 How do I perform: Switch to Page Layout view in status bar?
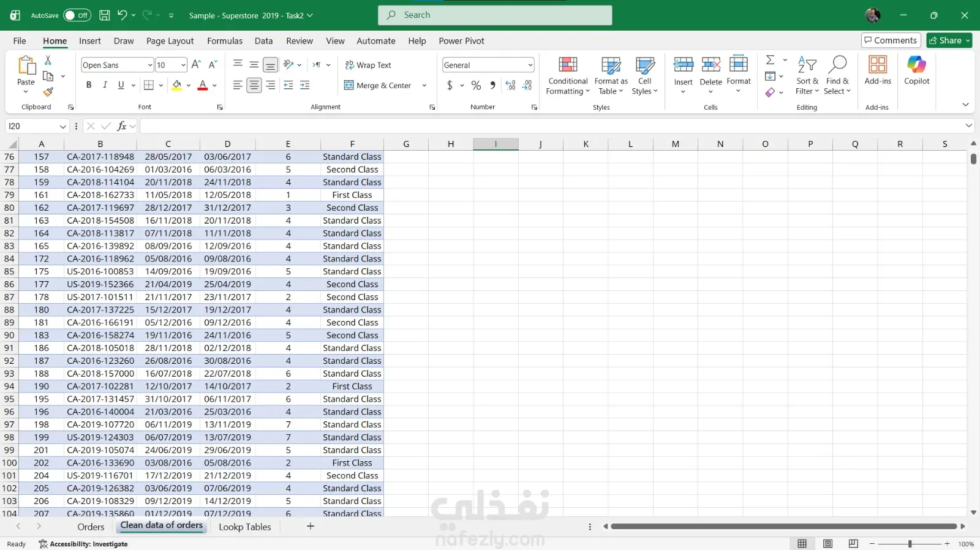tap(827, 543)
